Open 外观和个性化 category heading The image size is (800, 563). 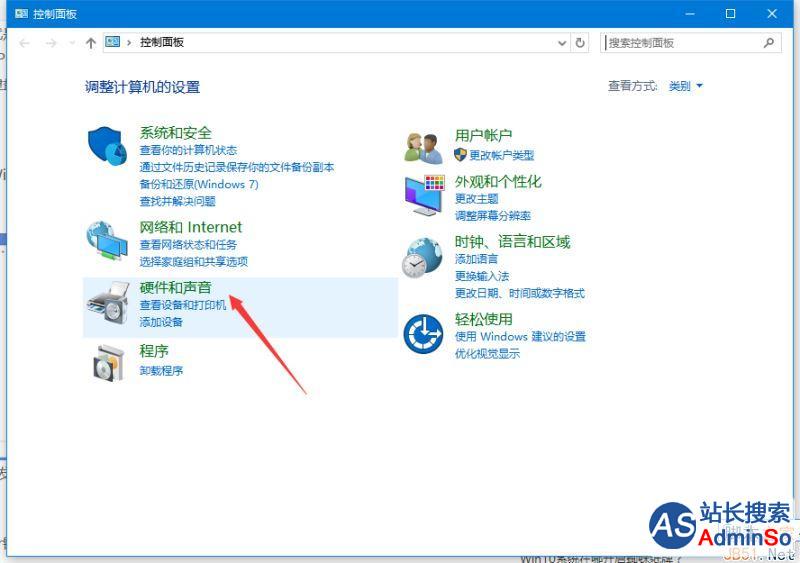click(x=498, y=182)
